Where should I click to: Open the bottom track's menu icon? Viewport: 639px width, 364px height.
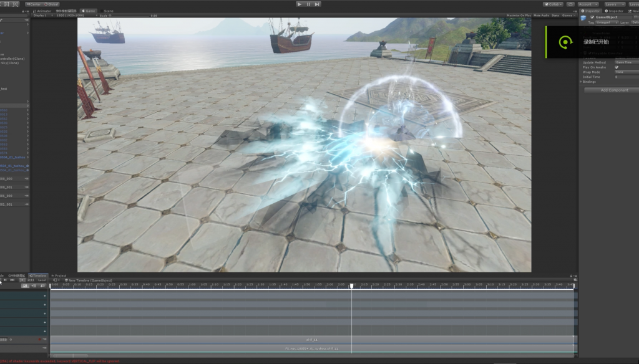point(45,348)
